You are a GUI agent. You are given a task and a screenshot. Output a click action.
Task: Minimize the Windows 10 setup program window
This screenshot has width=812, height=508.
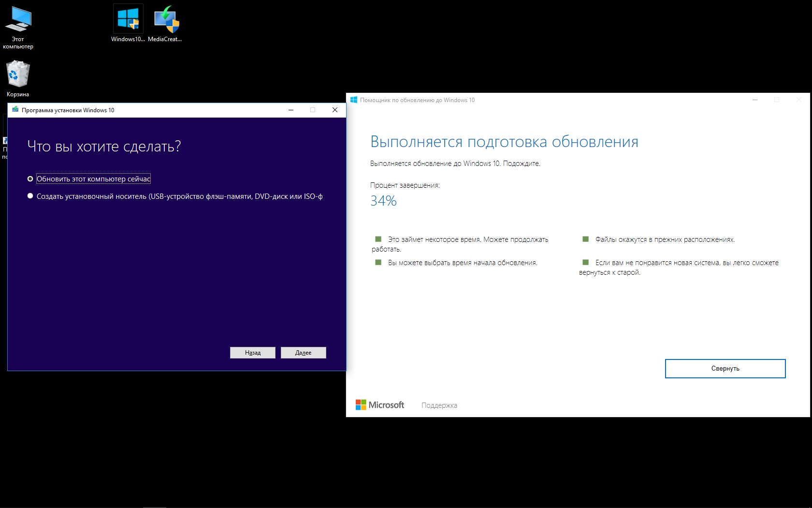(x=291, y=110)
